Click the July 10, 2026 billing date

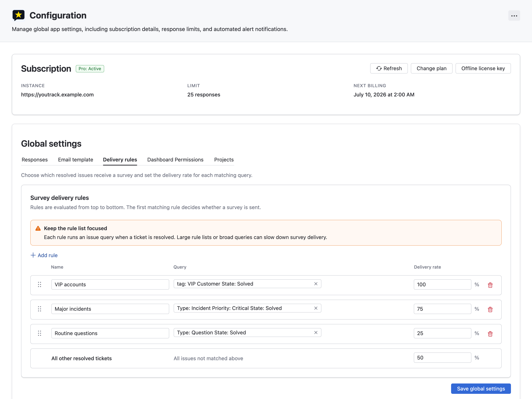pyautogui.click(x=384, y=95)
